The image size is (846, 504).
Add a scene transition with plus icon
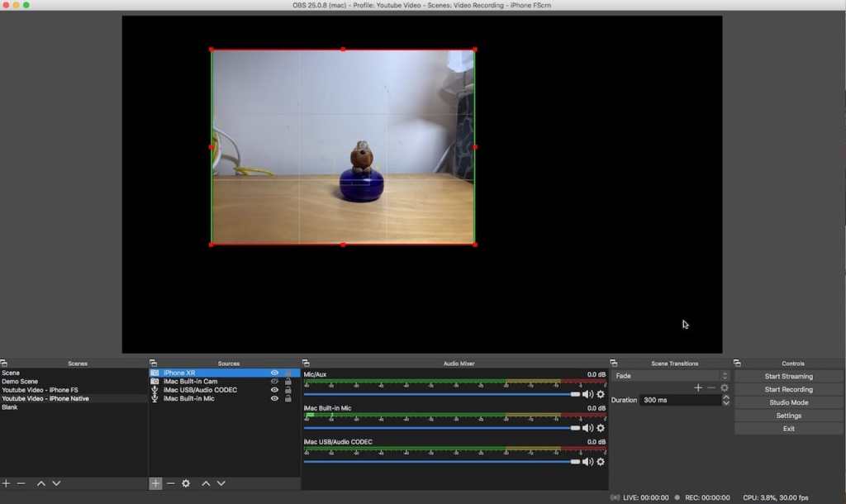698,388
